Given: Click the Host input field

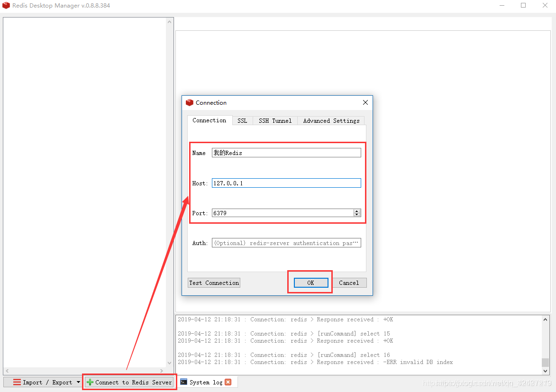Looking at the screenshot, I should pos(286,183).
